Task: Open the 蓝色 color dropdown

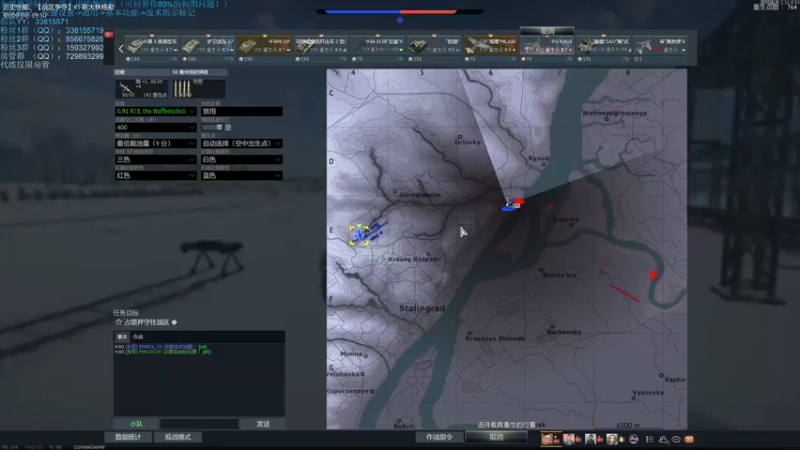Action: pos(241,176)
